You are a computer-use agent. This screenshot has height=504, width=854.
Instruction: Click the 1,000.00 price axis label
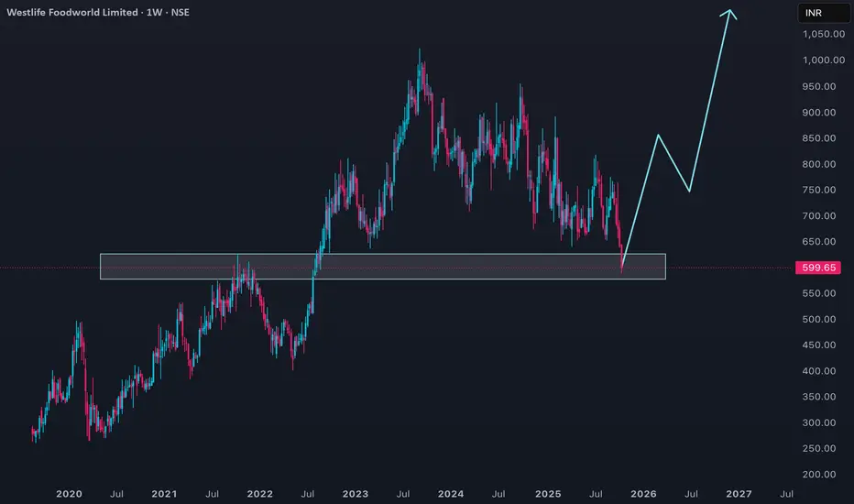coord(824,60)
